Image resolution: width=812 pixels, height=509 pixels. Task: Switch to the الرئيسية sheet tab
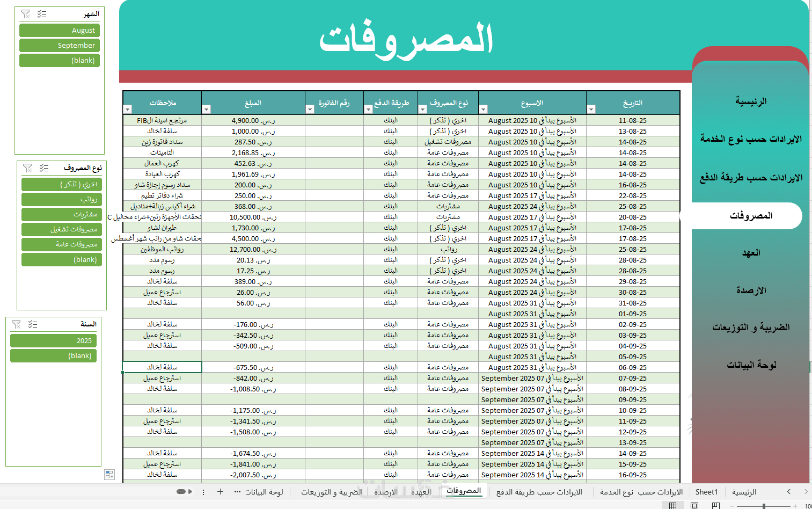(744, 492)
